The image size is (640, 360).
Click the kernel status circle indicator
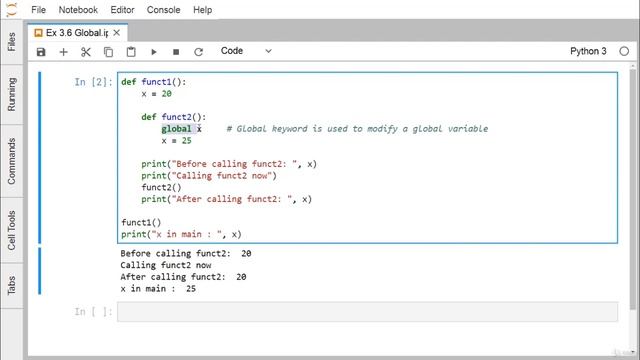pyautogui.click(x=624, y=51)
